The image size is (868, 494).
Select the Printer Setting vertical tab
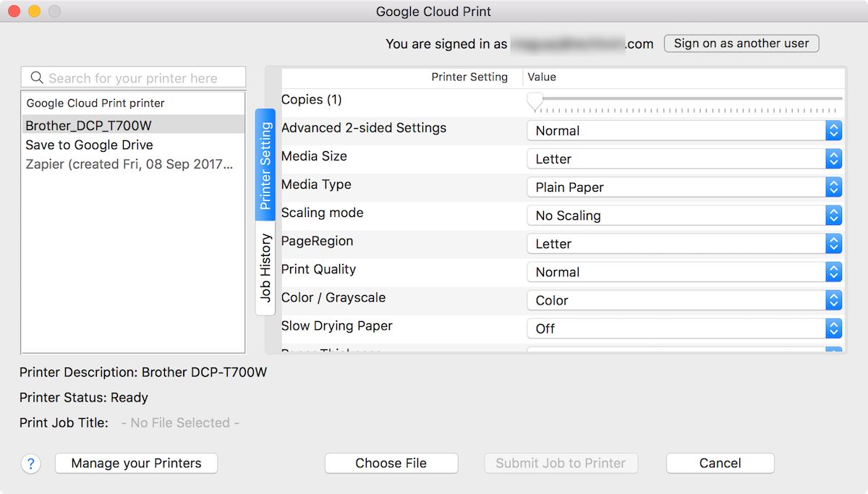pyautogui.click(x=265, y=166)
